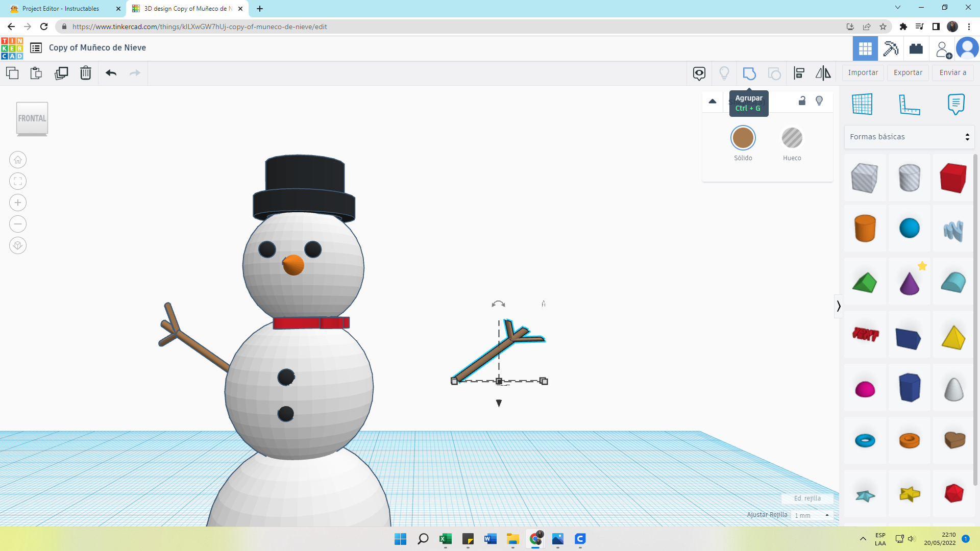Fit all in view button

pos(18,181)
